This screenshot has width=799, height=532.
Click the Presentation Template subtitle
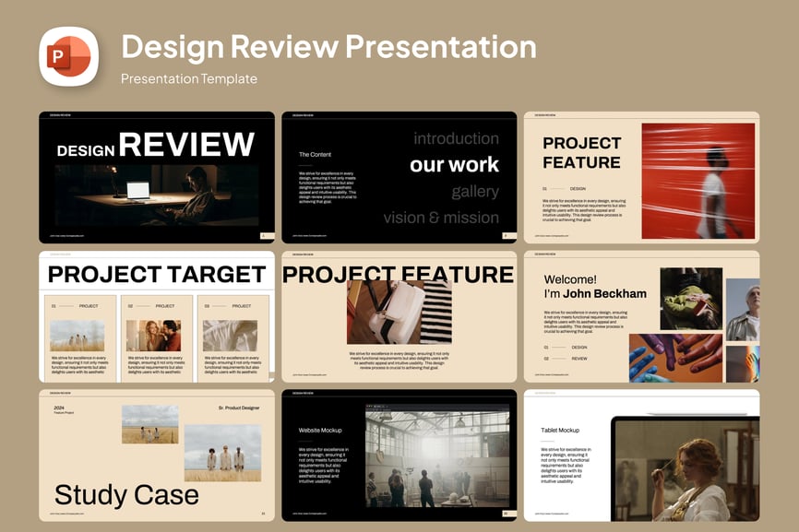tap(188, 79)
